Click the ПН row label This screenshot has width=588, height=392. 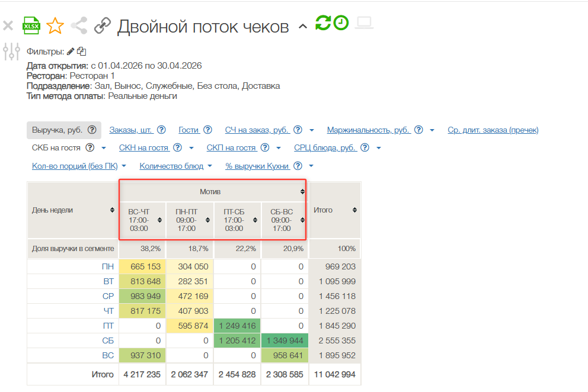click(108, 267)
